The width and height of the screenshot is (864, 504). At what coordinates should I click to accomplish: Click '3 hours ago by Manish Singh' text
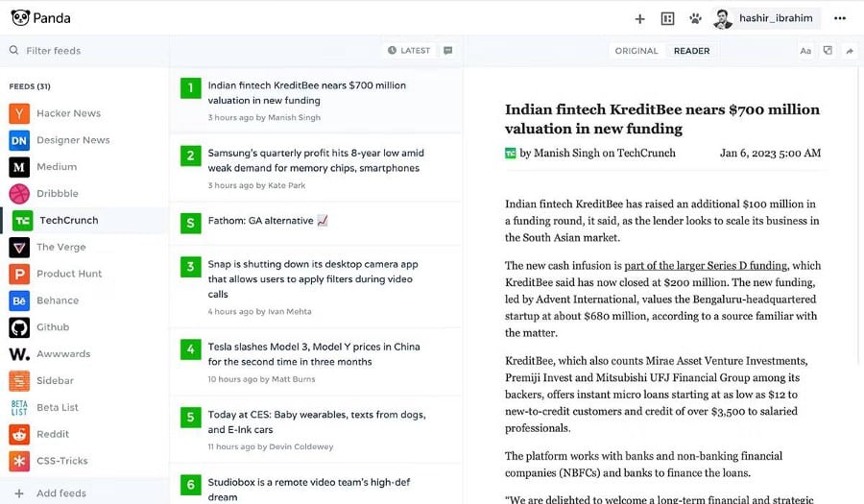(x=264, y=117)
